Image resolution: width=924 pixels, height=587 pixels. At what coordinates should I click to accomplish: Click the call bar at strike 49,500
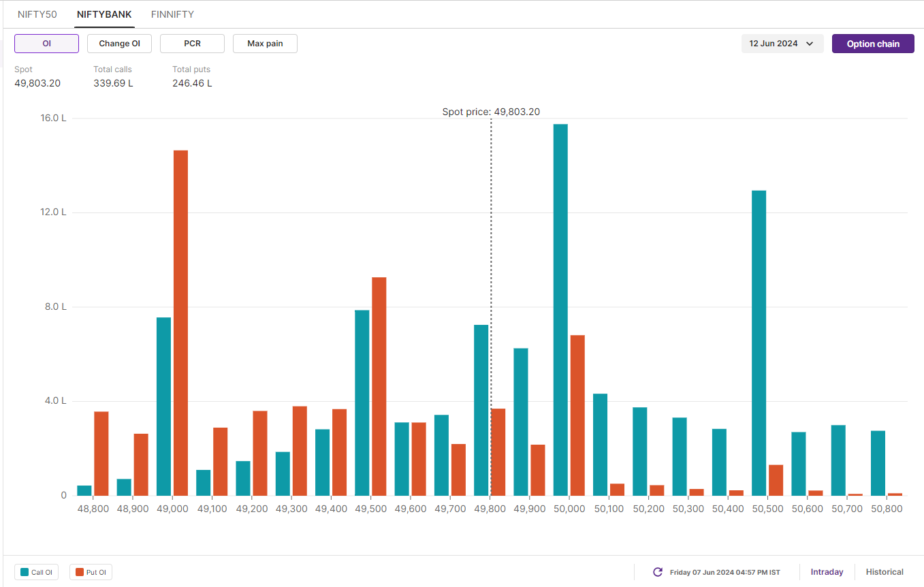tap(362, 403)
